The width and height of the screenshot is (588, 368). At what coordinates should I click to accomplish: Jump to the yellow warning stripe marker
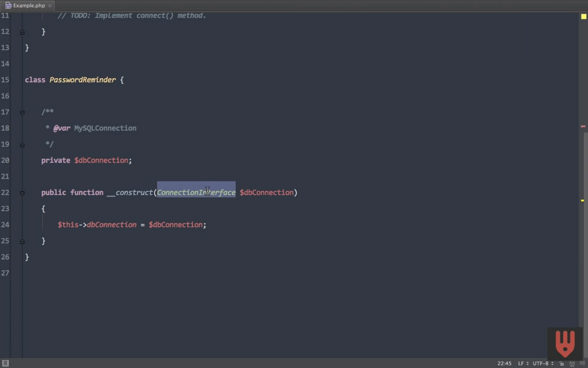click(582, 200)
